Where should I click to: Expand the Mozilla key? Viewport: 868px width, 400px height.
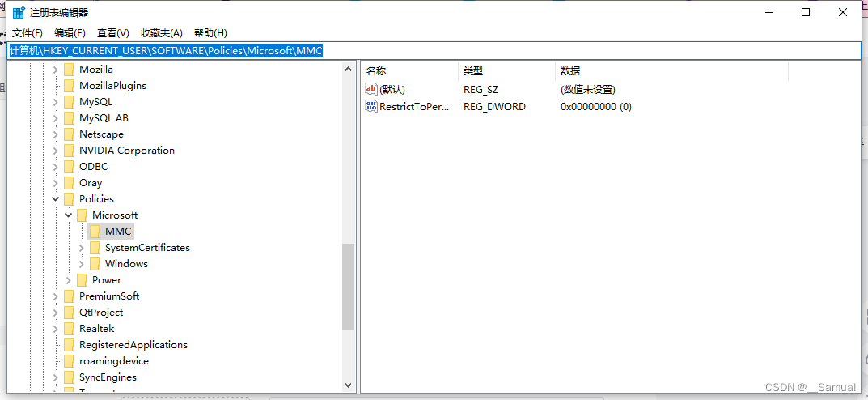coord(55,70)
